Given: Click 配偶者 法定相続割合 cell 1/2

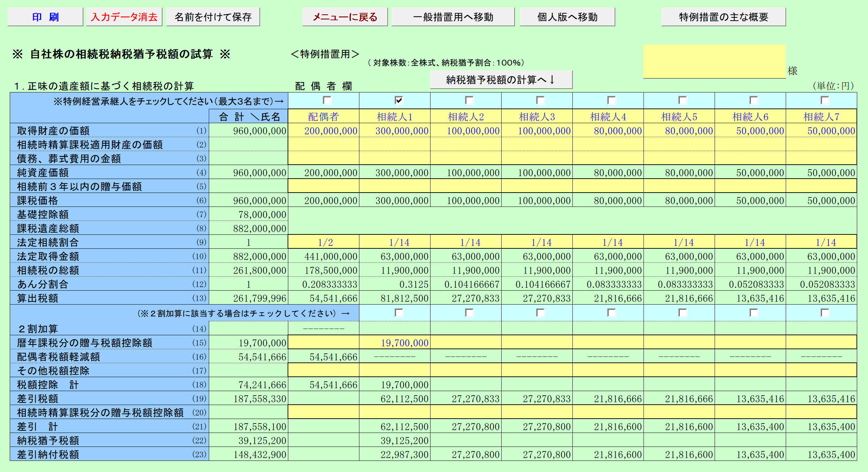Looking at the screenshot, I should coord(323,242).
